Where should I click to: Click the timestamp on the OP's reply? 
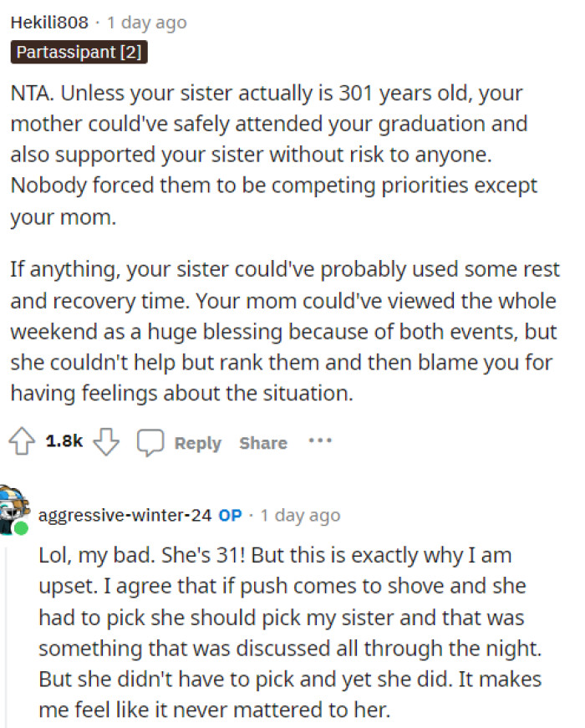(300, 516)
